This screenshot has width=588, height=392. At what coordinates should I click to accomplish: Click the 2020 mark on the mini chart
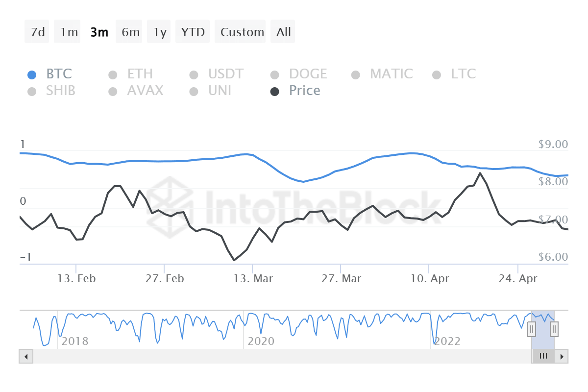point(261,341)
